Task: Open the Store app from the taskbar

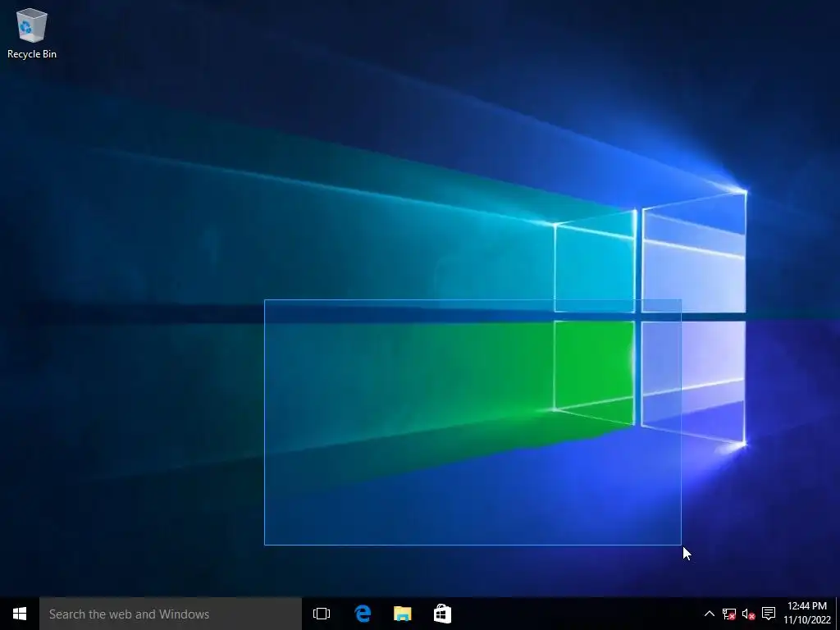Action: click(x=442, y=614)
